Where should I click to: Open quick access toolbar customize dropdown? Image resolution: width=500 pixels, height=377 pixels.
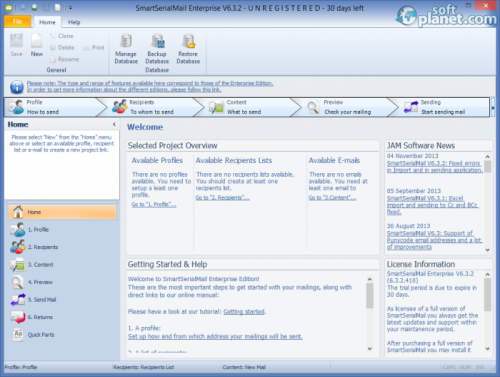tap(70, 8)
